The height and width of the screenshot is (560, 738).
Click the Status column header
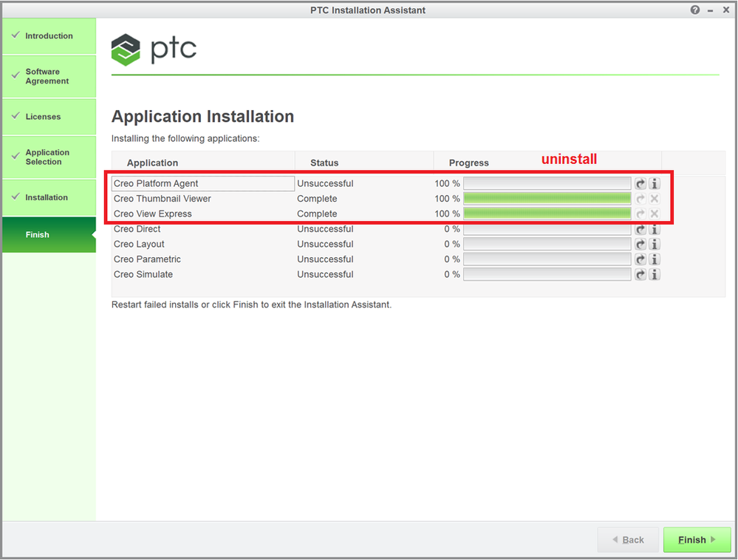point(364,163)
